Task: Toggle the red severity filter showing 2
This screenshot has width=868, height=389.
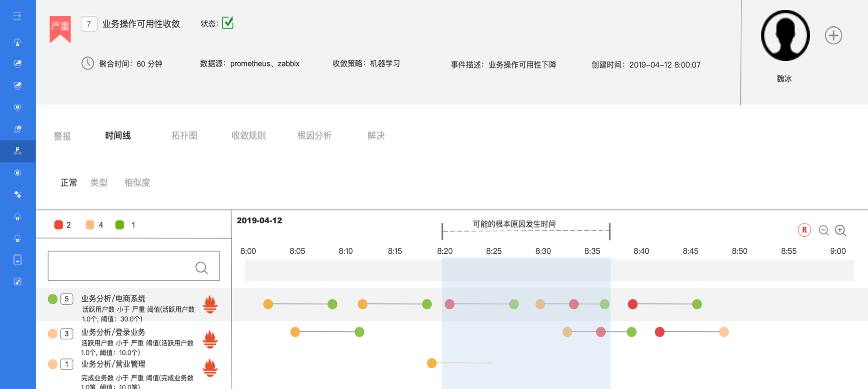Action: (x=59, y=225)
